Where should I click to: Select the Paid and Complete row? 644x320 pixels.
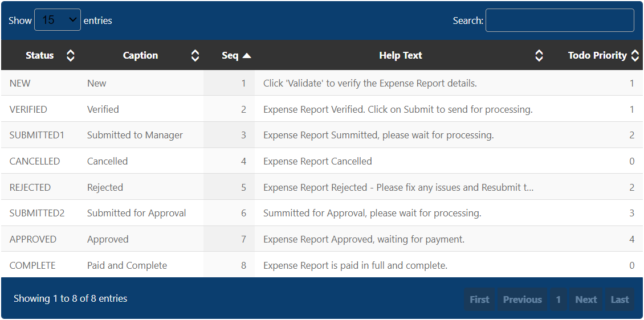(x=322, y=265)
